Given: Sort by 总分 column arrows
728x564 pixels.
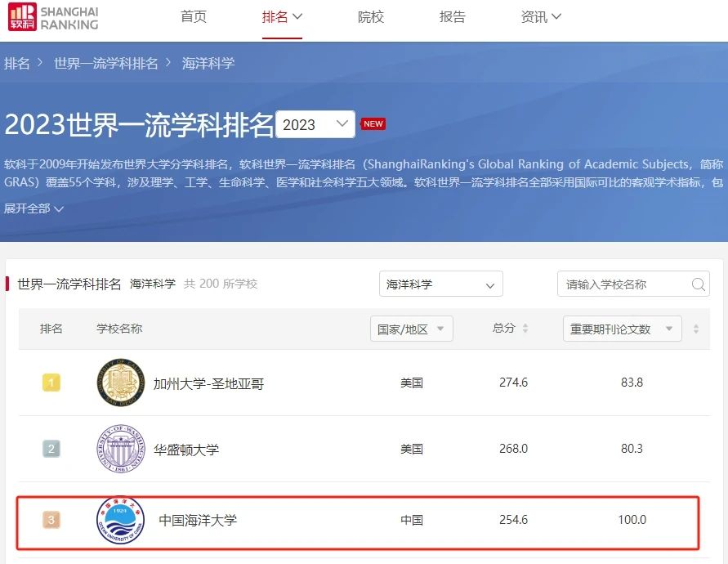Looking at the screenshot, I should click(x=525, y=329).
